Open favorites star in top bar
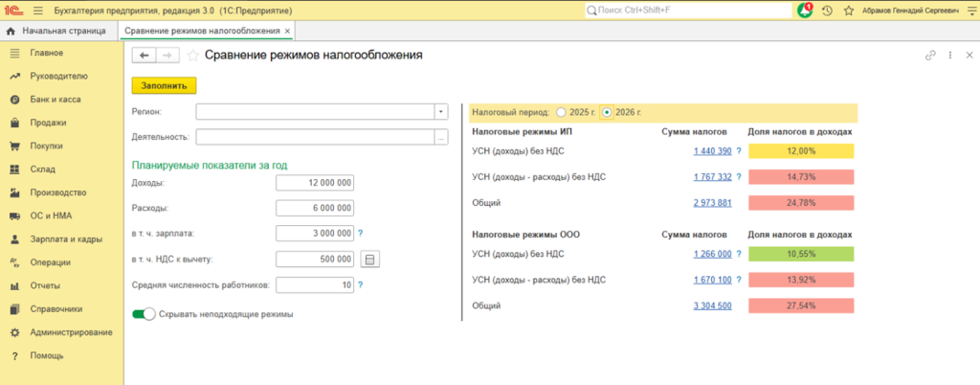This screenshot has height=385, width=980. pyautogui.click(x=849, y=11)
